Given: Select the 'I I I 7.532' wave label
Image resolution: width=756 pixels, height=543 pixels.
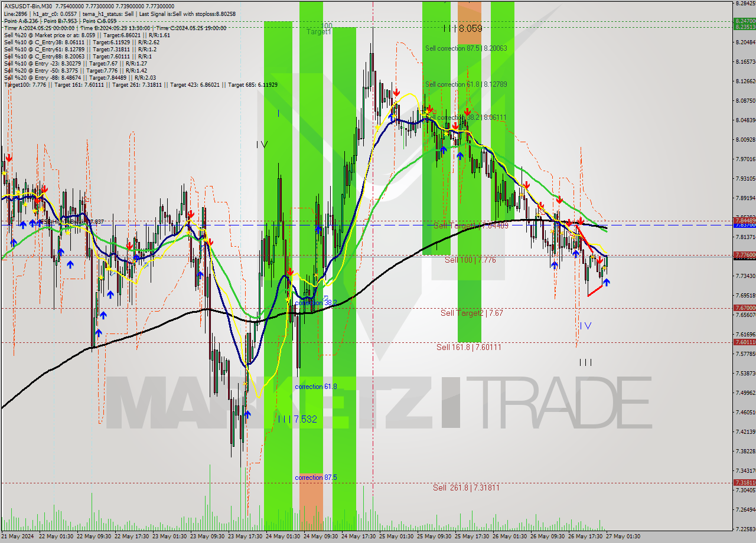Looking at the screenshot, I should pyautogui.click(x=298, y=419).
